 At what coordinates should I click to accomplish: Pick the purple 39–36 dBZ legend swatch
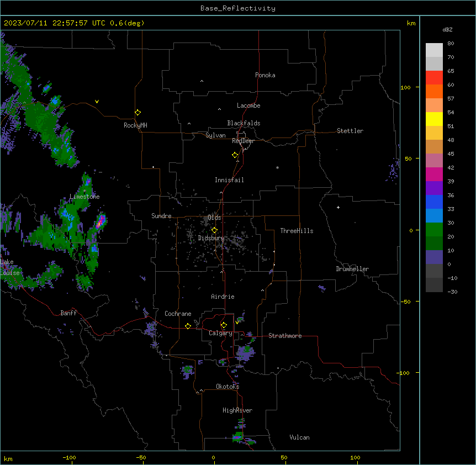point(434,188)
